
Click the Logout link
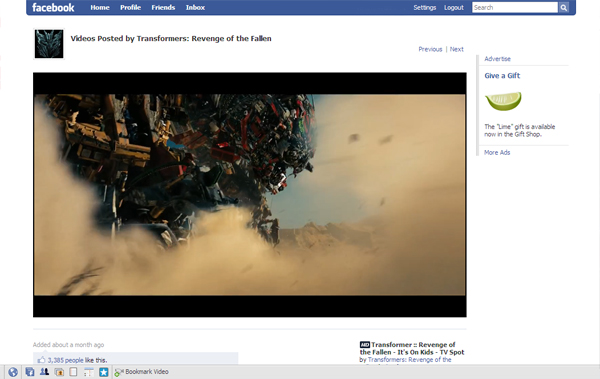454,7
